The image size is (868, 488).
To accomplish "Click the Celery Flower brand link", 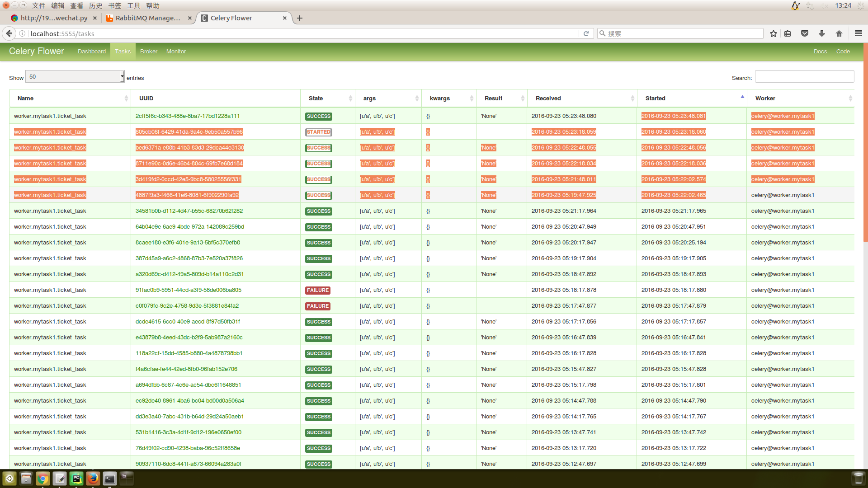I will tap(37, 51).
